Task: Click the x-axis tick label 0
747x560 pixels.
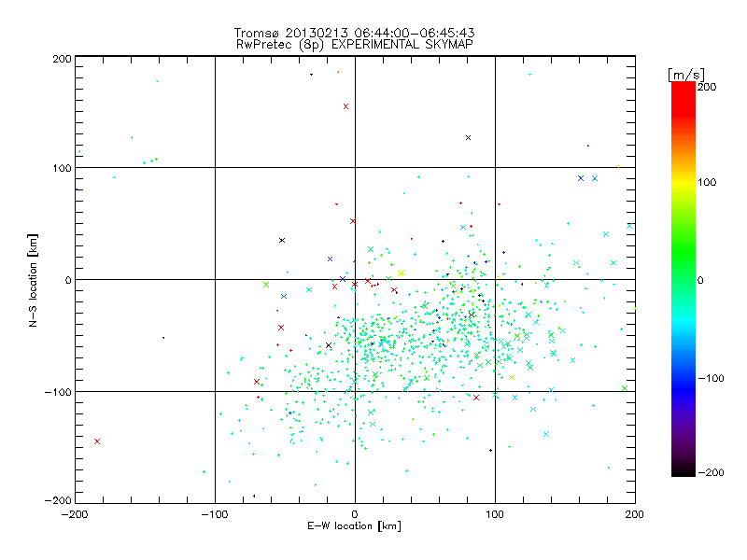Action: (x=355, y=514)
